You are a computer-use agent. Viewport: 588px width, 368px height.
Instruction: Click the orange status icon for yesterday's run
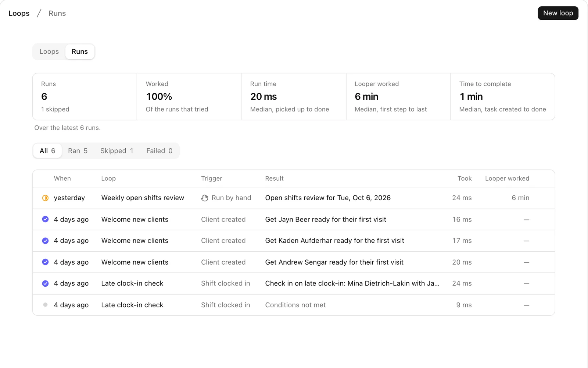click(x=45, y=198)
